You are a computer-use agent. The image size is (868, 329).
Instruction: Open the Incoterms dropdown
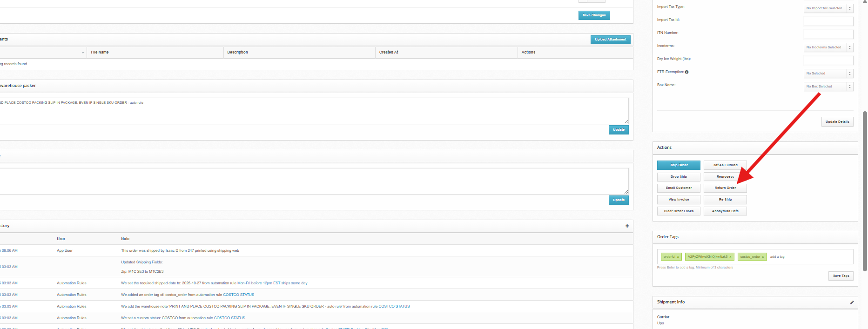(828, 47)
